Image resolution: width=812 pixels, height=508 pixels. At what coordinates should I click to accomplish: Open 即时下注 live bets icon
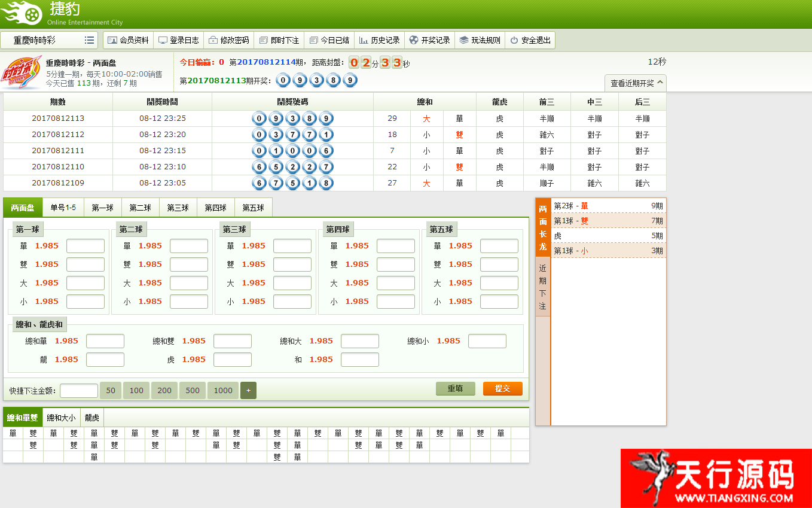tap(264, 40)
